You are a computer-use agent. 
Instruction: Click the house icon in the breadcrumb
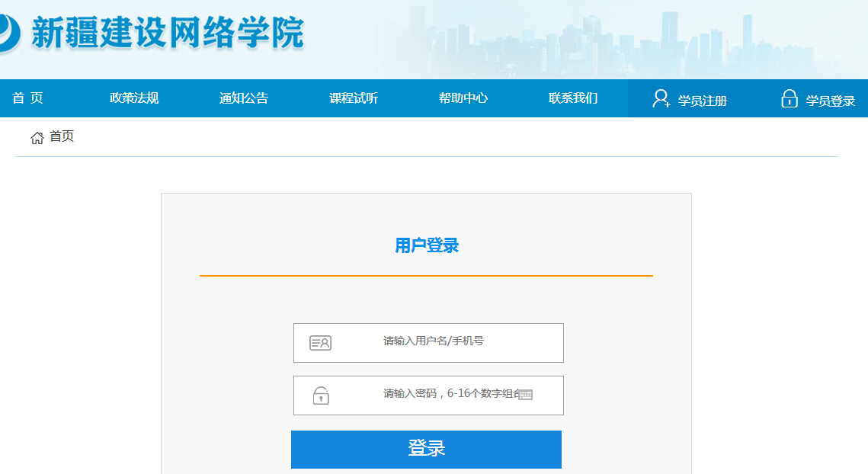pyautogui.click(x=37, y=138)
